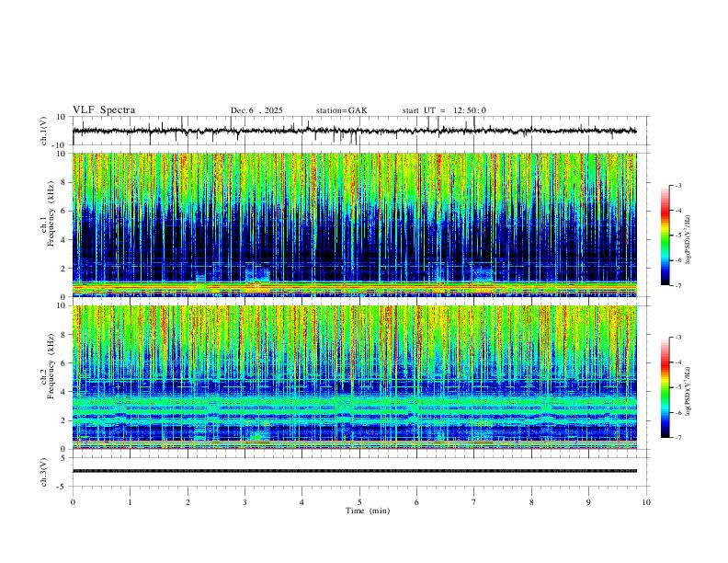Click time axis tick label '0'
Screen dimensions: 728x563
click(73, 502)
